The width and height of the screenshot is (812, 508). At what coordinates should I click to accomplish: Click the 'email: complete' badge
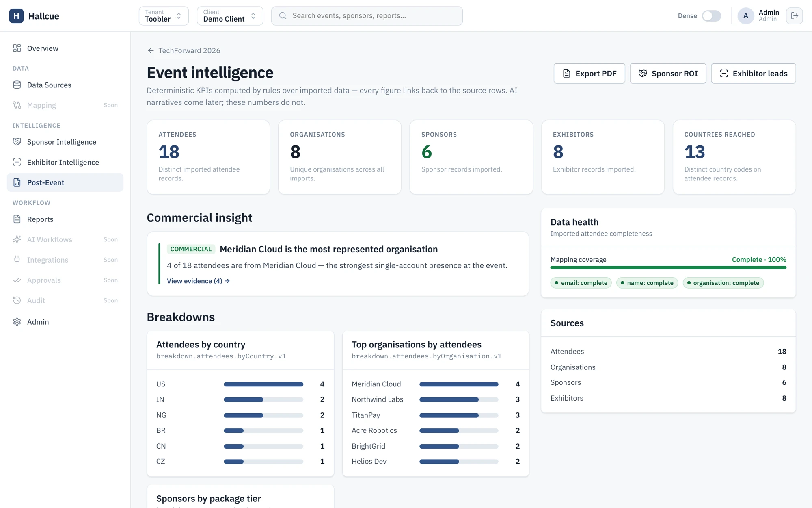coord(581,283)
